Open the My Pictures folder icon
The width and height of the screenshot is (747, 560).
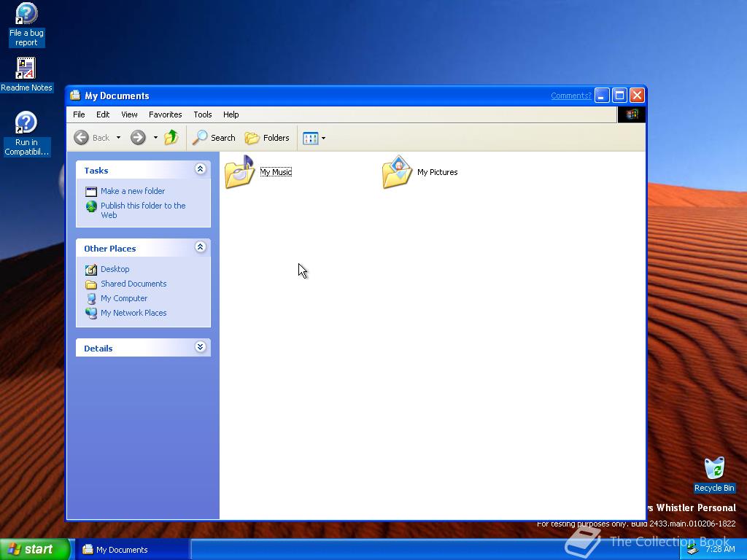(397, 172)
